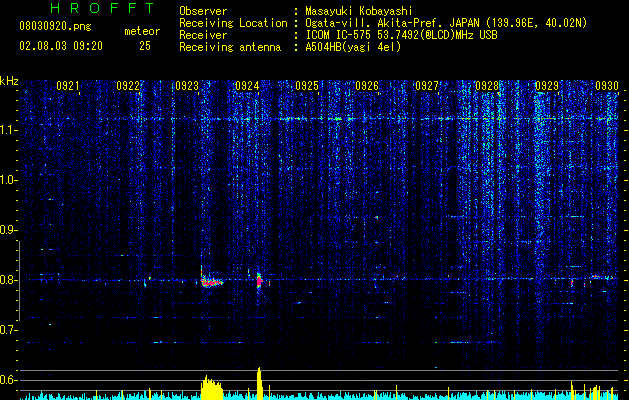Click the 0927 time marker
Image resolution: width=629 pixels, height=400 pixels.
(427, 86)
